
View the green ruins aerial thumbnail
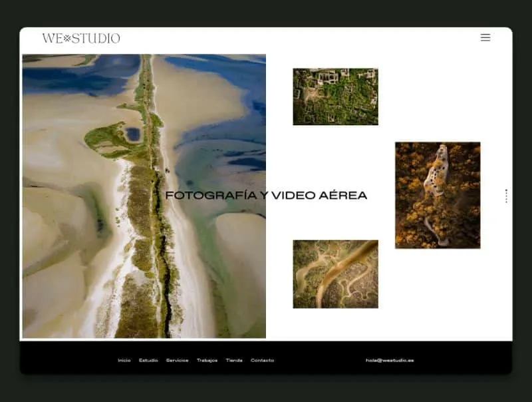336,97
